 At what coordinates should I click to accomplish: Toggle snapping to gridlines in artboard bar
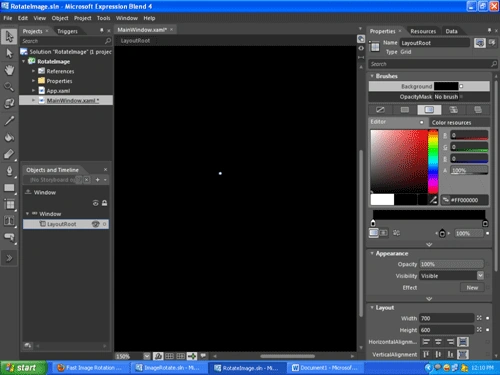(x=180, y=356)
